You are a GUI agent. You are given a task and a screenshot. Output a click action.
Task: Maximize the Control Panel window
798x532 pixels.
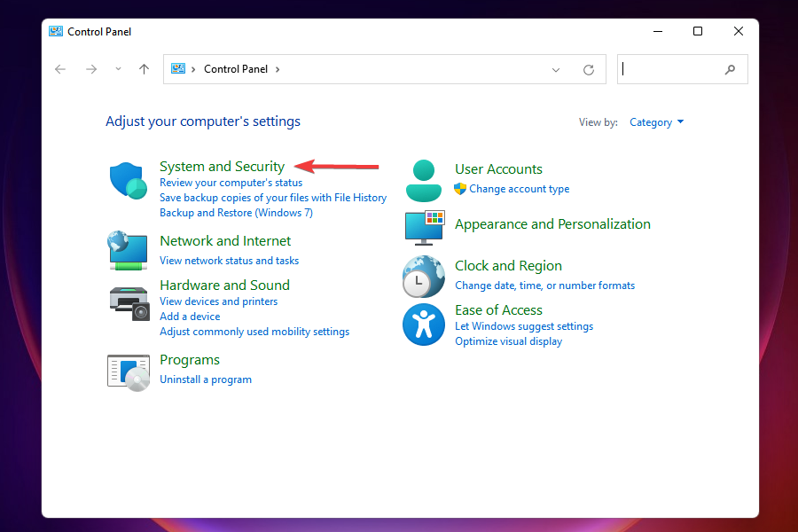698,32
